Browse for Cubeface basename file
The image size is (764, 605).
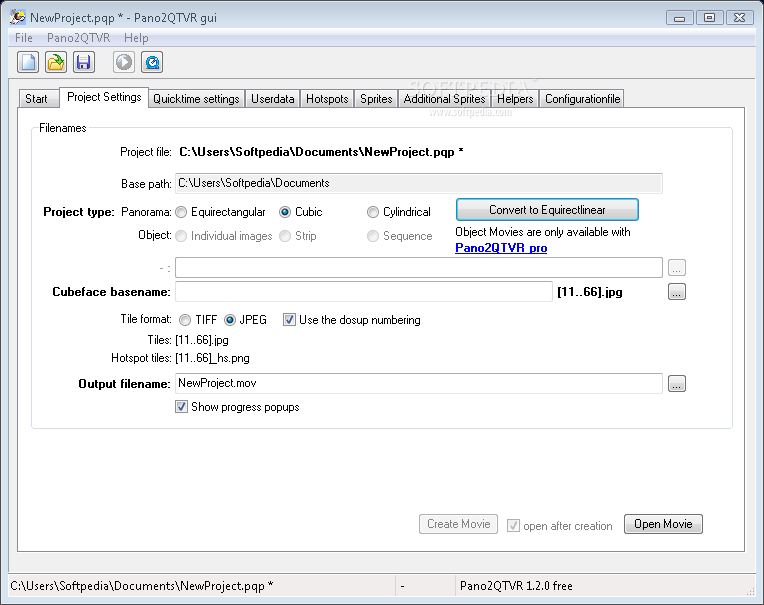677,292
